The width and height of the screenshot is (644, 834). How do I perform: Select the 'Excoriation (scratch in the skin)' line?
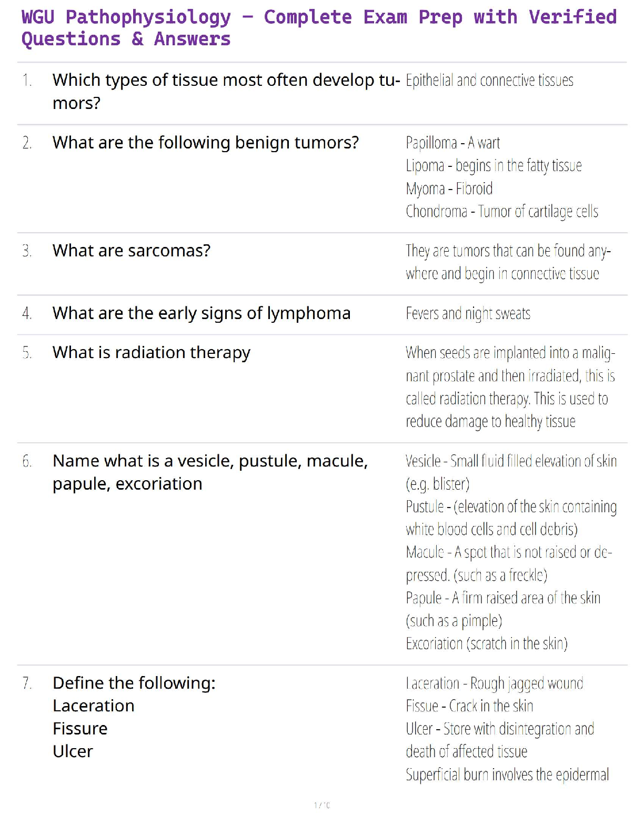pyautogui.click(x=486, y=643)
